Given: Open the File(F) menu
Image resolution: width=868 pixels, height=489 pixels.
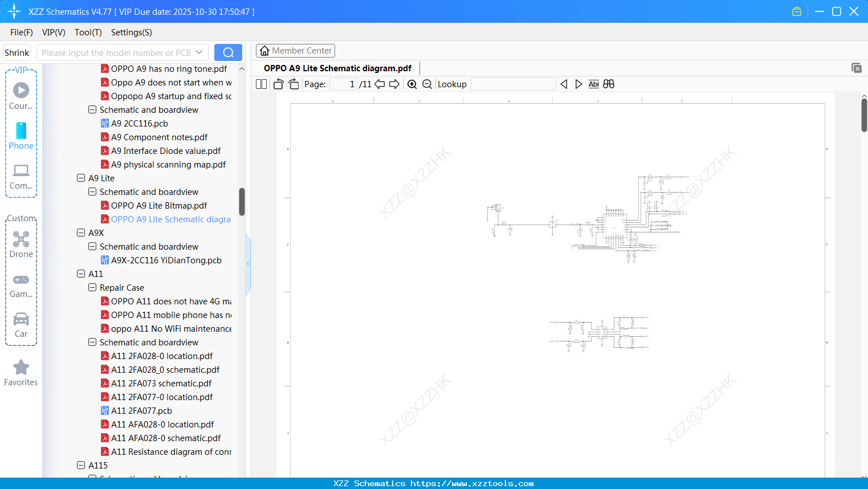Looking at the screenshot, I should 22,32.
